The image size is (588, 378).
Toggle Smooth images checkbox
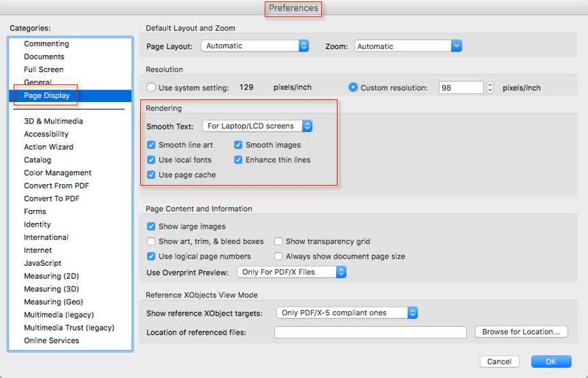(x=238, y=145)
